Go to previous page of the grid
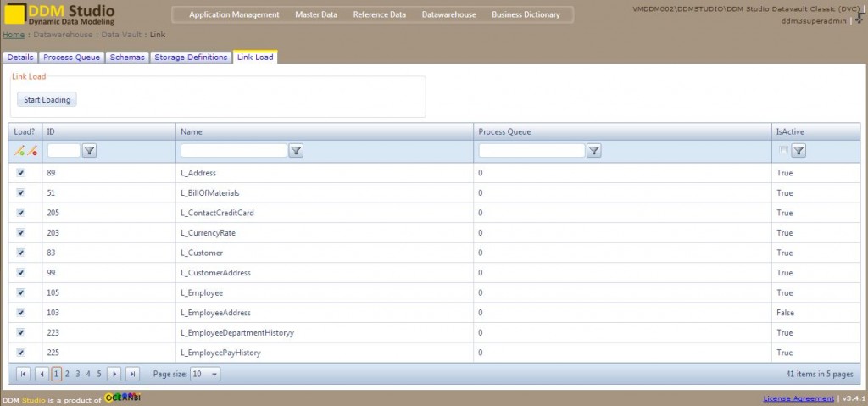The image size is (868, 406). pos(42,375)
